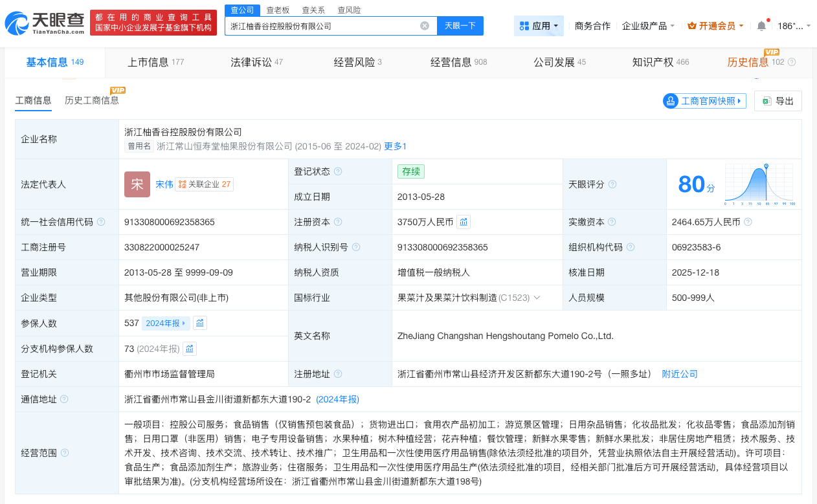Show help for 组织机构代码
This screenshot has width=817, height=504.
pos(631,247)
